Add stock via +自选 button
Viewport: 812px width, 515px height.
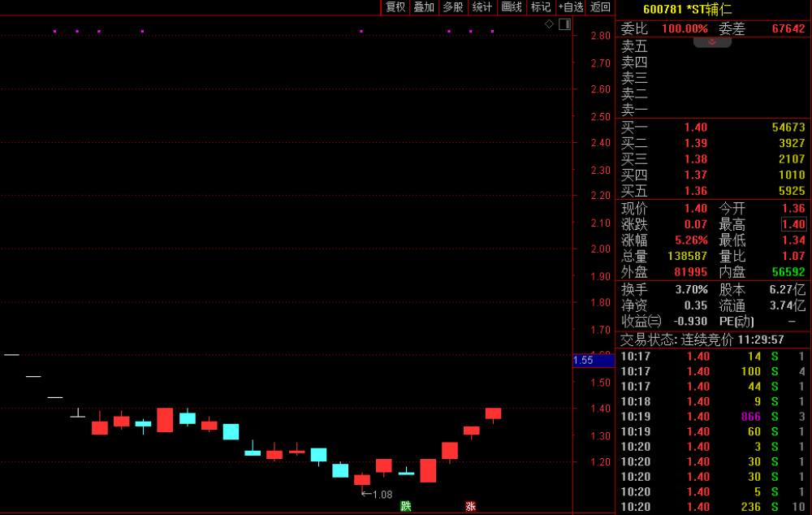click(x=571, y=7)
